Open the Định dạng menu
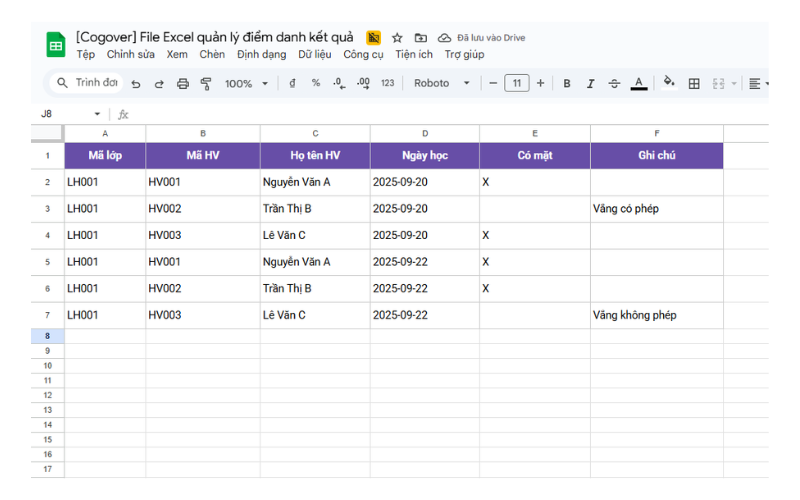 [261, 54]
